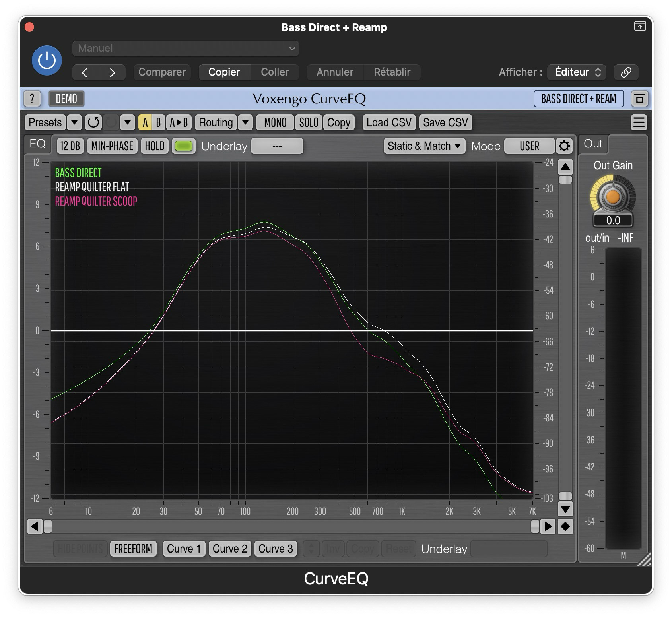This screenshot has width=672, height=617.
Task: Go to previous preset arrow
Action: pos(85,72)
